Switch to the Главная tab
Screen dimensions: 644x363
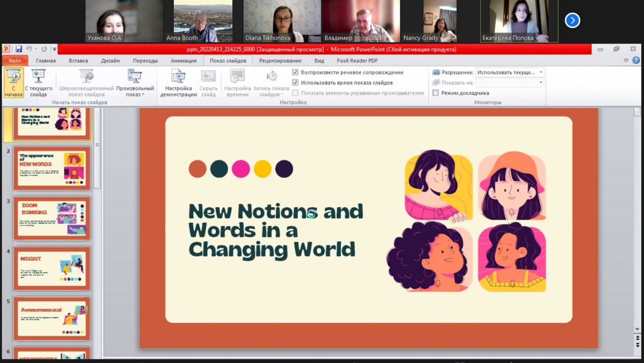tap(46, 61)
